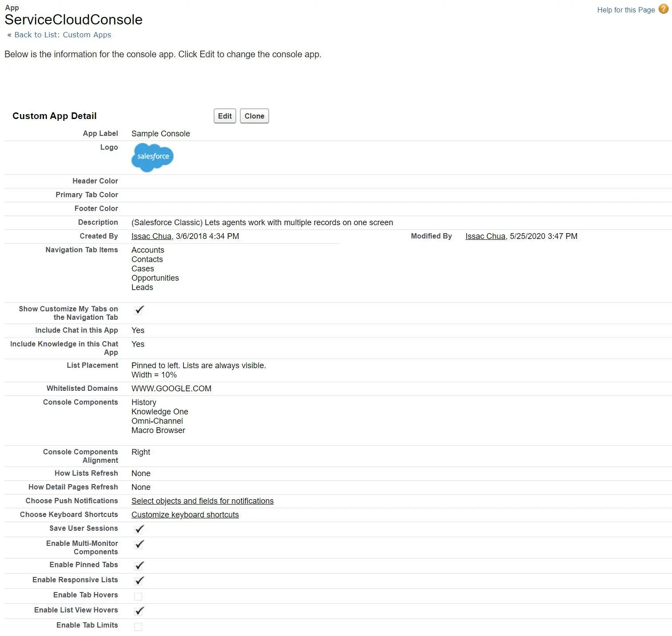
Task: Click the ServiceCloudConsole page title
Action: tap(74, 20)
